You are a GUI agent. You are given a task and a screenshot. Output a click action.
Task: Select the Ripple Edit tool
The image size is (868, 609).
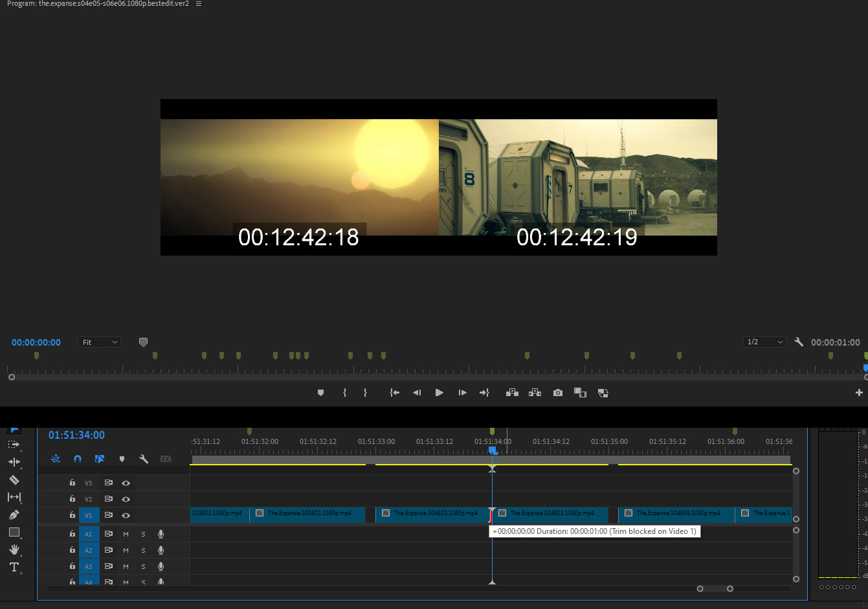(14, 462)
